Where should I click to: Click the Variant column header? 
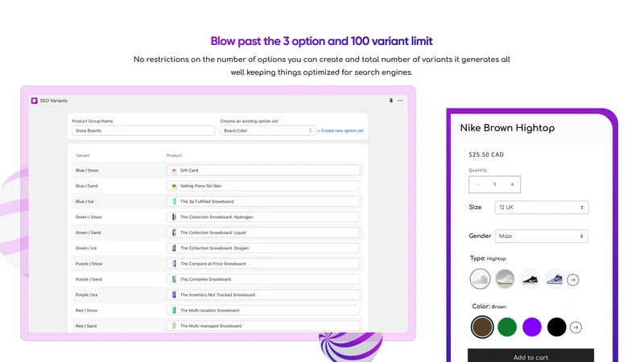click(x=82, y=155)
